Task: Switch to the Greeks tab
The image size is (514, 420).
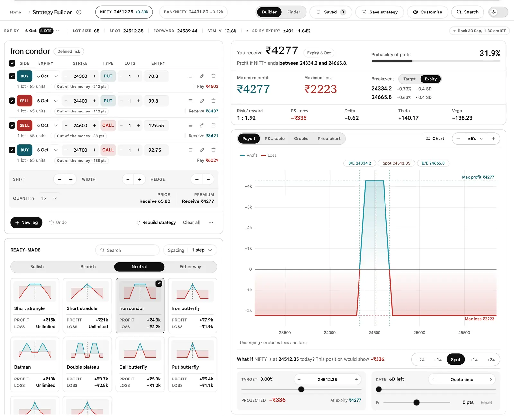Action: [301, 139]
